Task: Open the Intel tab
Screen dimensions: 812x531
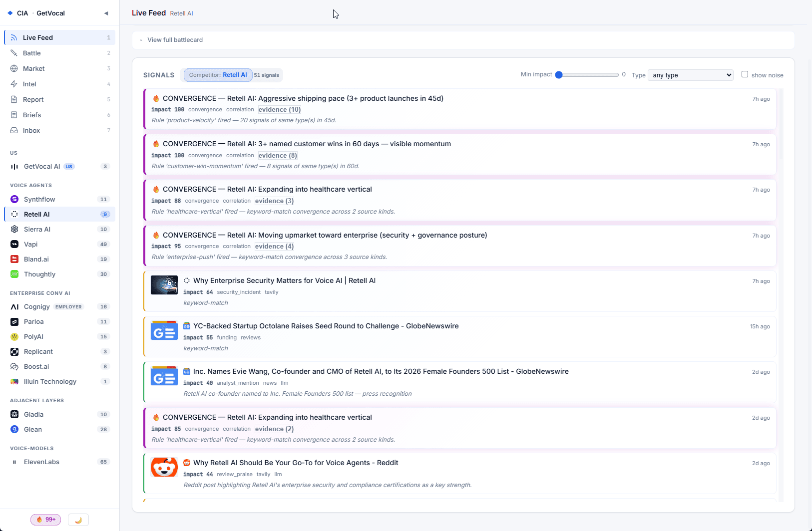Action: click(60, 84)
